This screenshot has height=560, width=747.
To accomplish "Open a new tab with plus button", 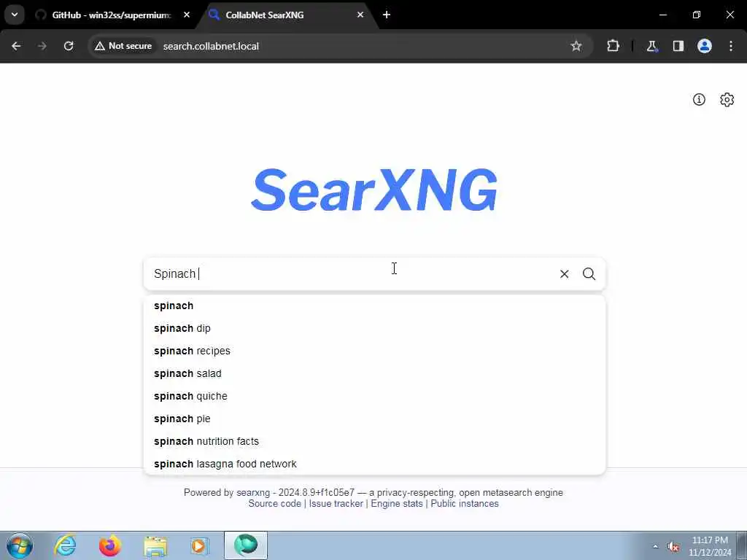I will 387,15.
